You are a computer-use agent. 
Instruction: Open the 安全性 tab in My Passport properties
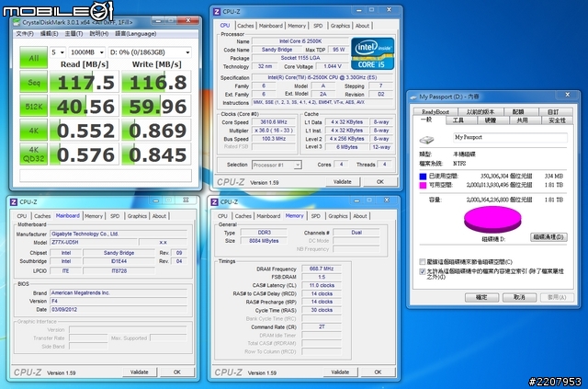pyautogui.click(x=557, y=120)
